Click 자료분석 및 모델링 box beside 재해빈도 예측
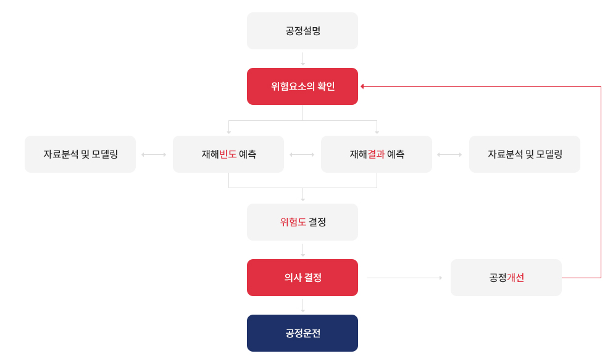 tap(80, 154)
